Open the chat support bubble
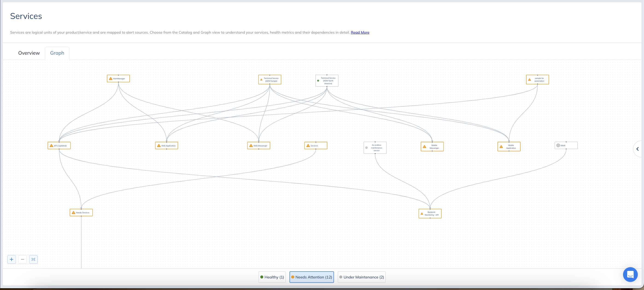 (630, 275)
